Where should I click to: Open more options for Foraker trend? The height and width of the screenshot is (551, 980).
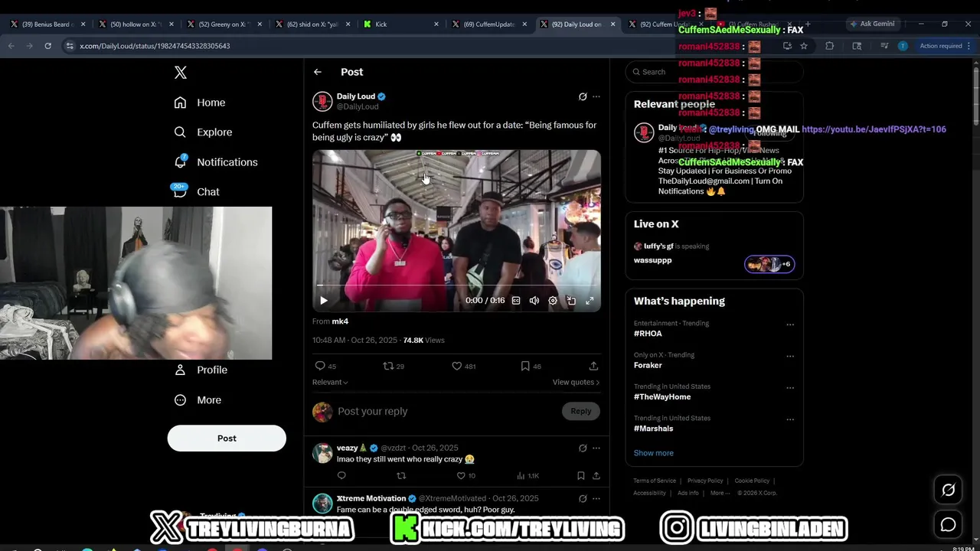point(790,357)
